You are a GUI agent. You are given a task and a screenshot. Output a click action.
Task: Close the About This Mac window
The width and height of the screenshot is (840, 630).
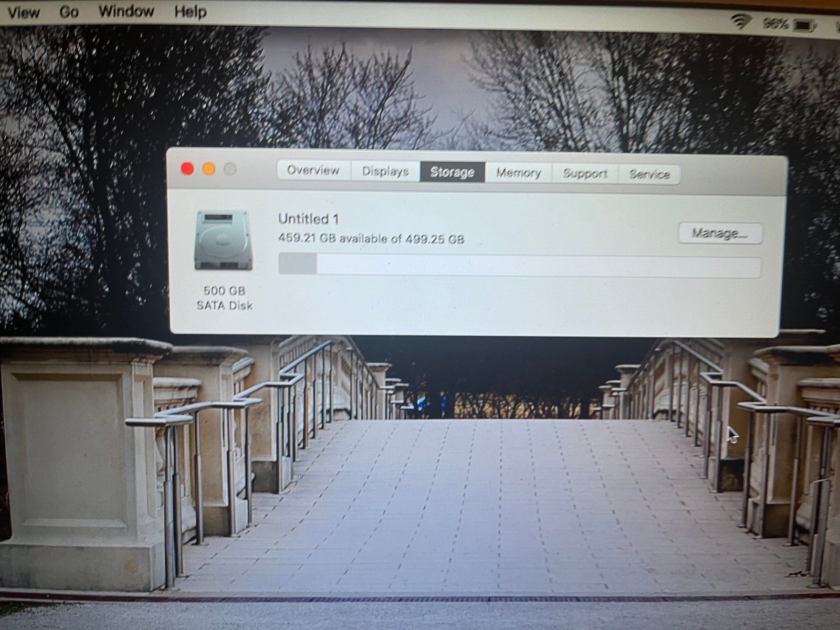tap(187, 169)
